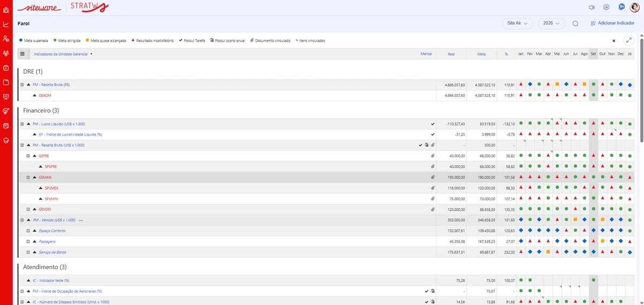
Task: Open IC - Indicador teste (%) link
Action: click(x=51, y=280)
